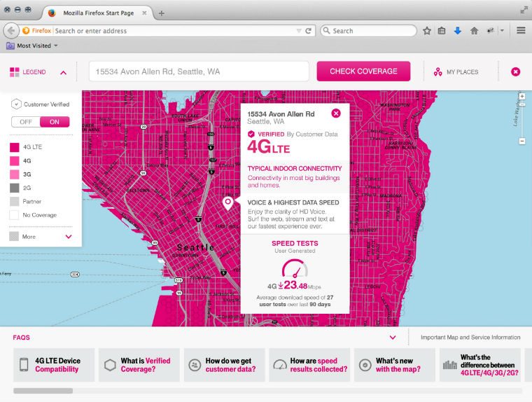Bookmark this page with the star icon
532x402 pixels.
(x=427, y=31)
